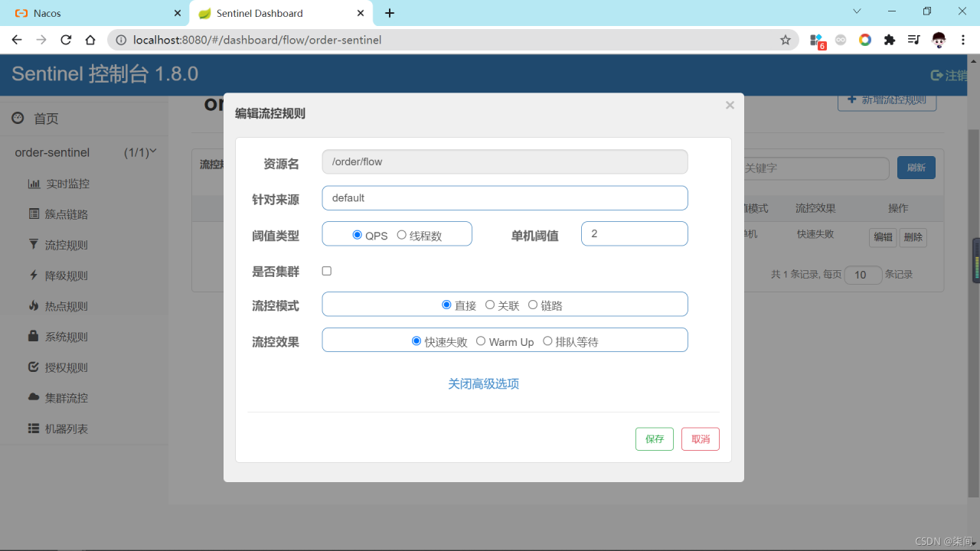The image size is (980, 551).
Task: Select Warm Up flow control effect
Action: pos(481,341)
